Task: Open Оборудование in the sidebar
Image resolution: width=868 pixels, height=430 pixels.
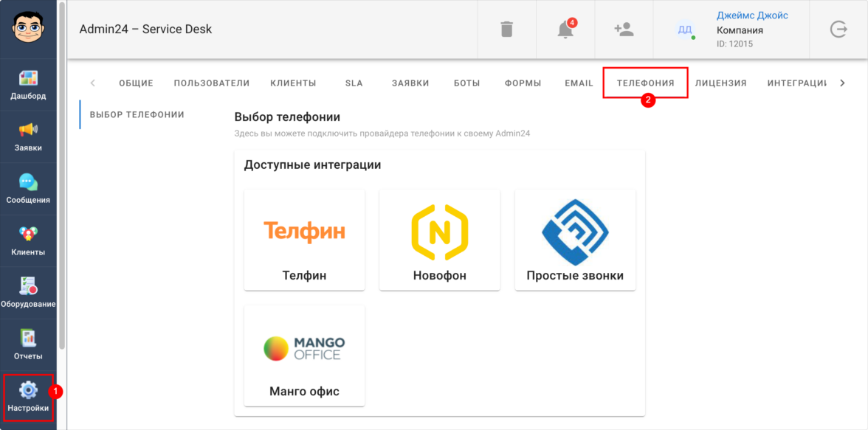Action: [x=28, y=293]
